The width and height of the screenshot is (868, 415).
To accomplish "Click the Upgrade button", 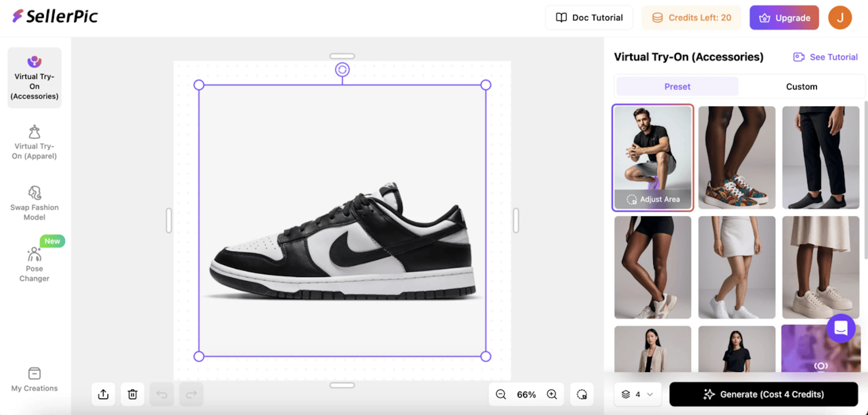I will [784, 18].
